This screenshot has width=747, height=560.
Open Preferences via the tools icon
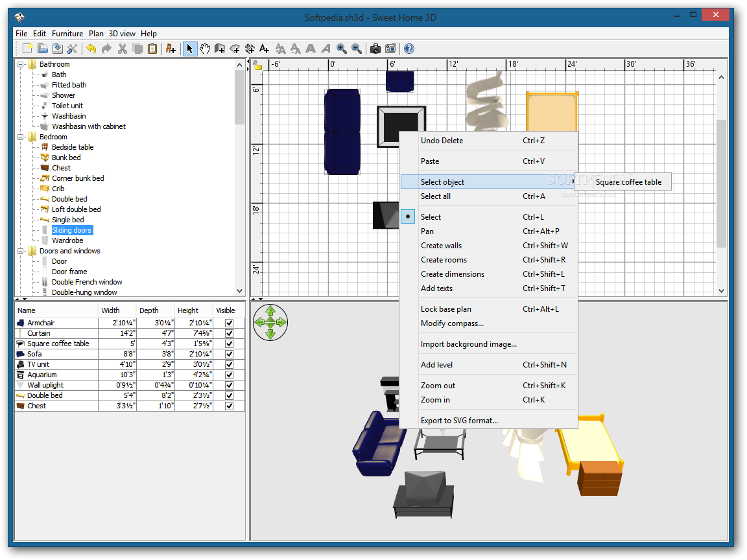pyautogui.click(x=73, y=49)
